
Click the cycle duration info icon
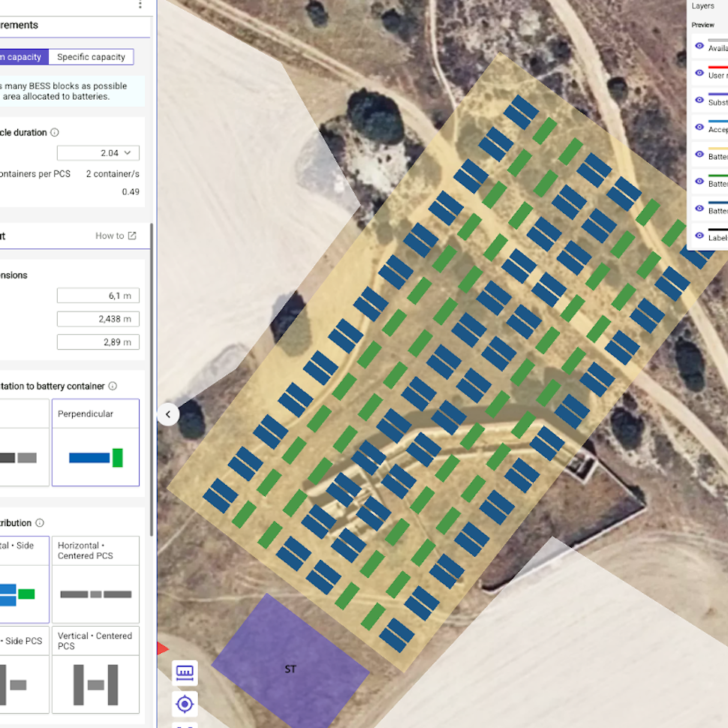[x=54, y=133]
